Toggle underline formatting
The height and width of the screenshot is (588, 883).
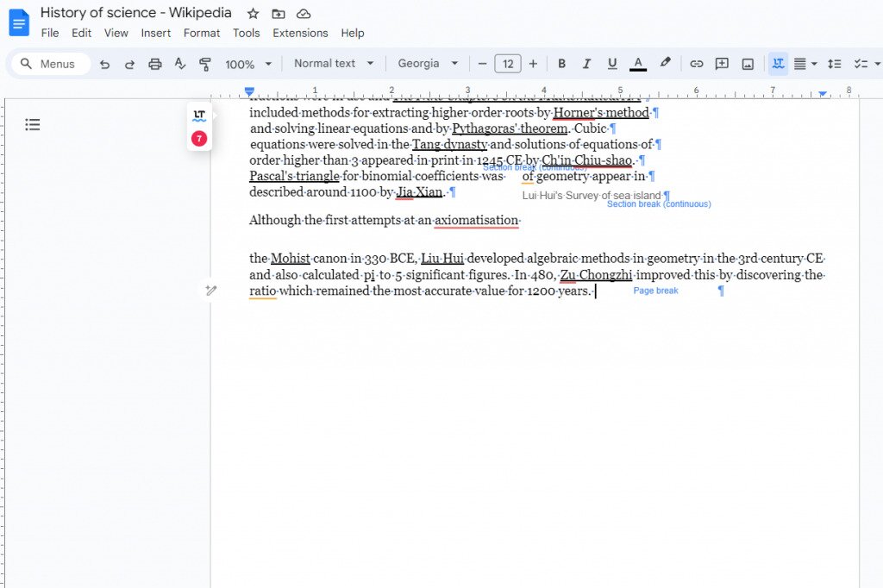click(611, 63)
